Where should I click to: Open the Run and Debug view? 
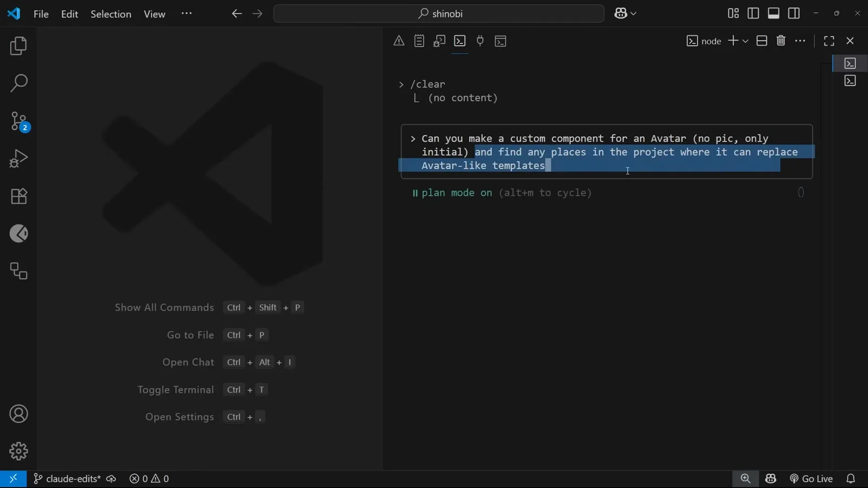18,159
